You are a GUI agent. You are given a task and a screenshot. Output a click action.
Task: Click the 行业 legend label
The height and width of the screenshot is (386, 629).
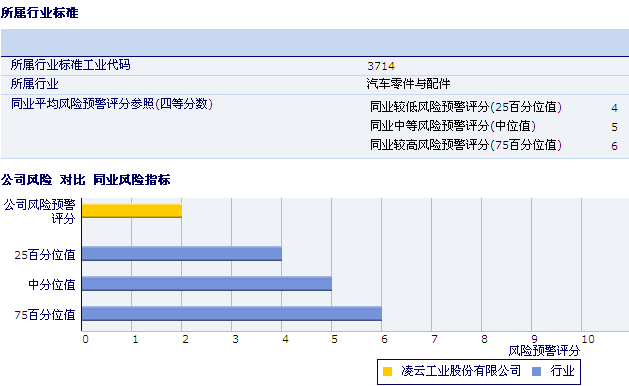(x=562, y=371)
